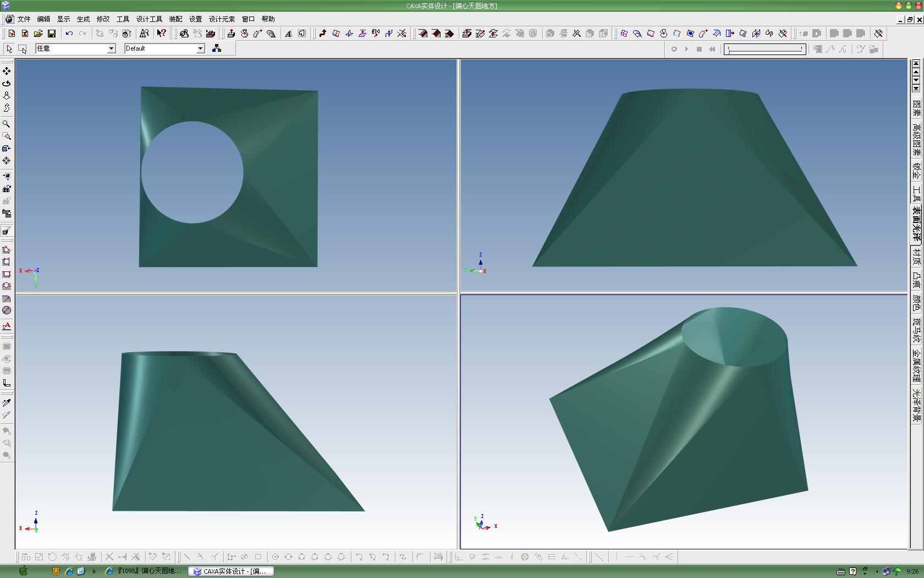Switch to the 高级图素 catalog tab
The image size is (924, 578).
[x=916, y=139]
